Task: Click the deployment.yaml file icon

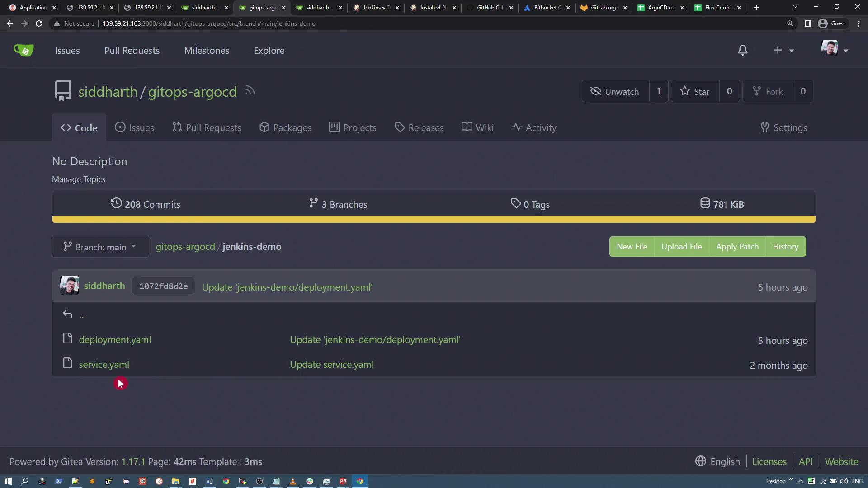Action: click(x=68, y=338)
